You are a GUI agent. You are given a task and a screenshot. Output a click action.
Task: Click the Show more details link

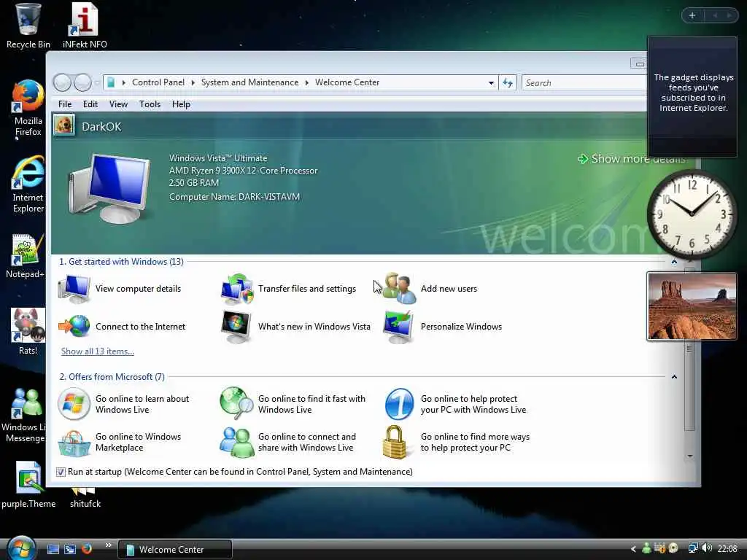tap(631, 158)
